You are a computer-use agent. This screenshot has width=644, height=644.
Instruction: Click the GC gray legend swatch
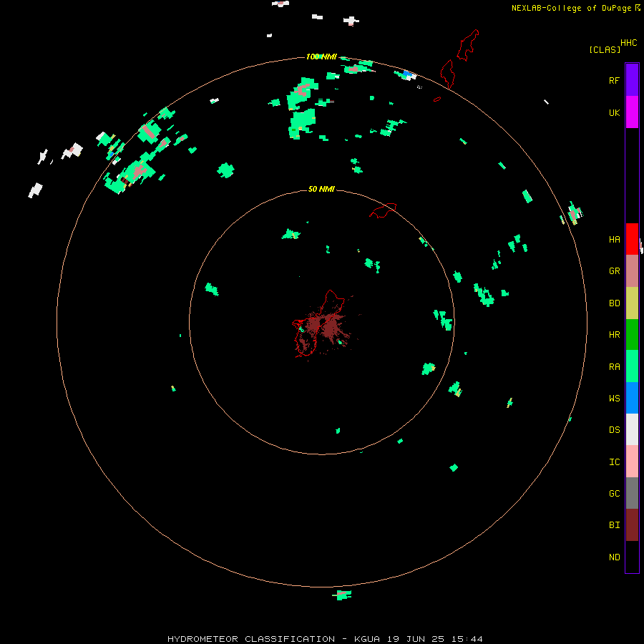click(632, 493)
